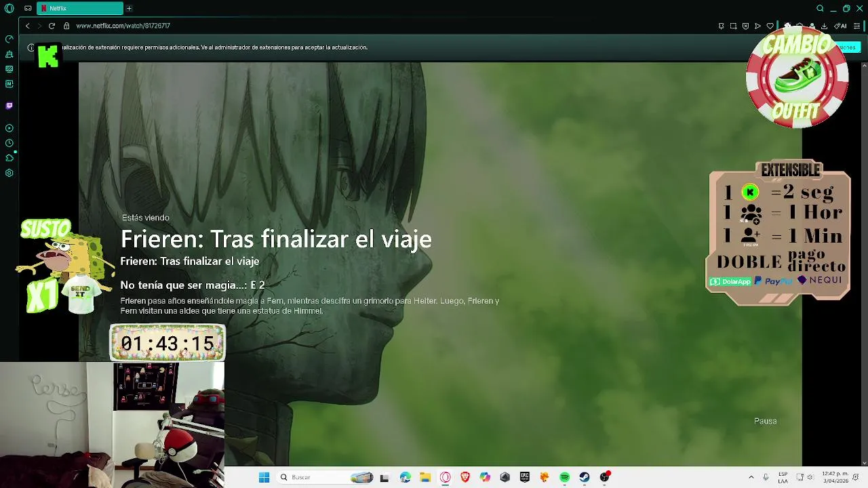This screenshot has height=488, width=868.
Task: Click the 'Estás viendo' label
Action: [x=146, y=218]
